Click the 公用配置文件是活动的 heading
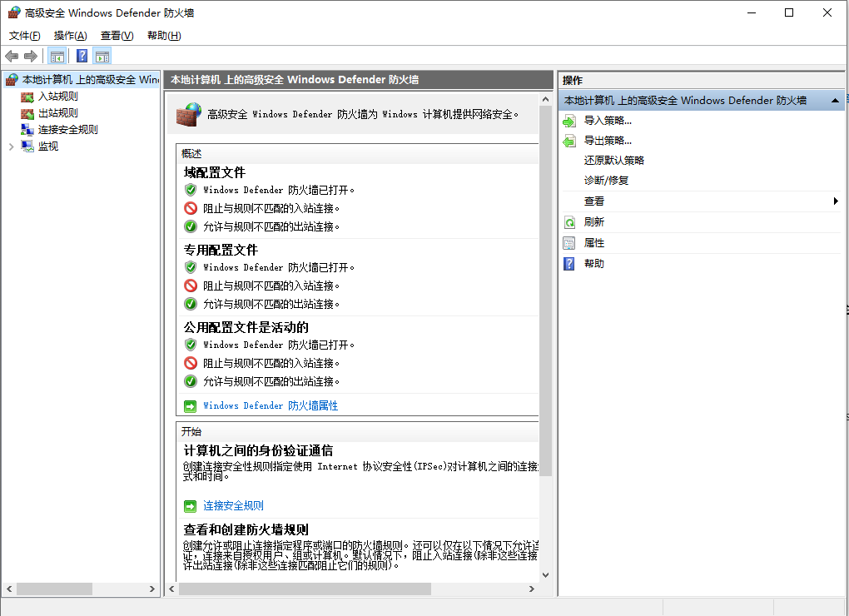The width and height of the screenshot is (849, 616). (x=246, y=327)
